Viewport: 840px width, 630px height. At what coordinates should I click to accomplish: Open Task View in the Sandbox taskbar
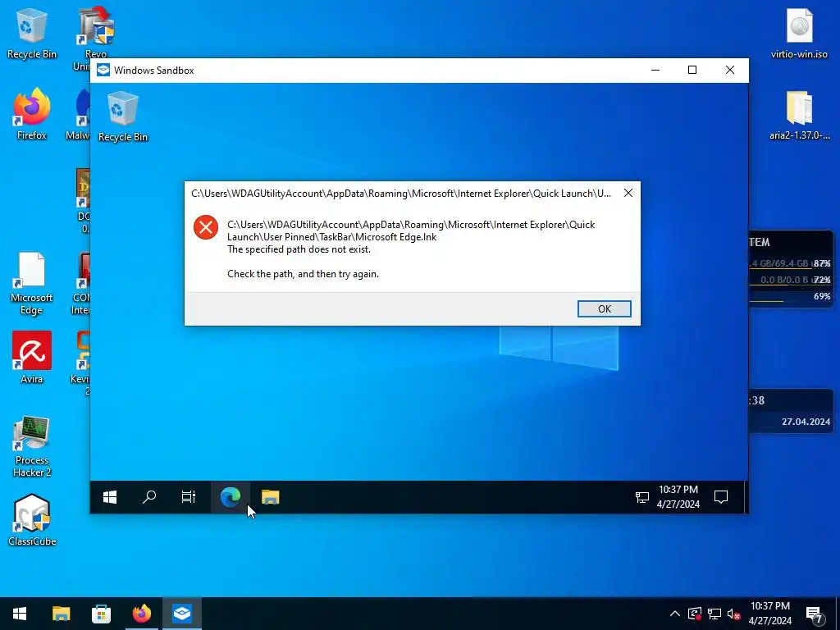[189, 497]
